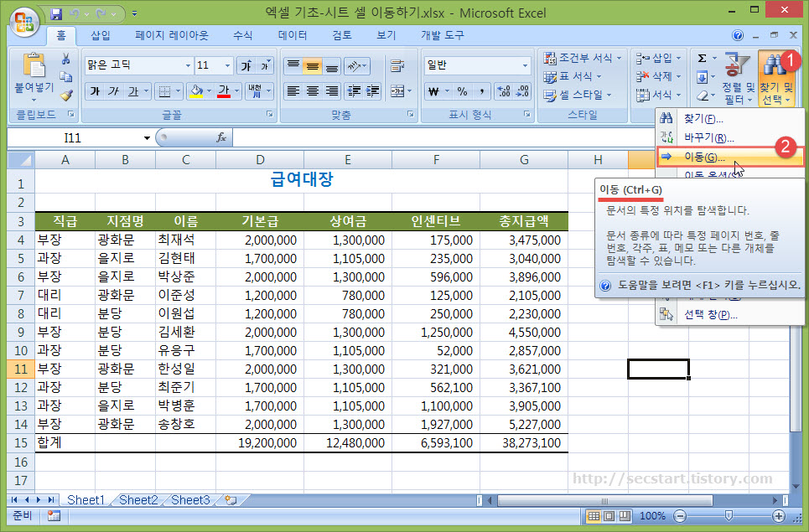The height and width of the screenshot is (532, 809).
Task: Open text orientation button
Action: click(x=356, y=65)
